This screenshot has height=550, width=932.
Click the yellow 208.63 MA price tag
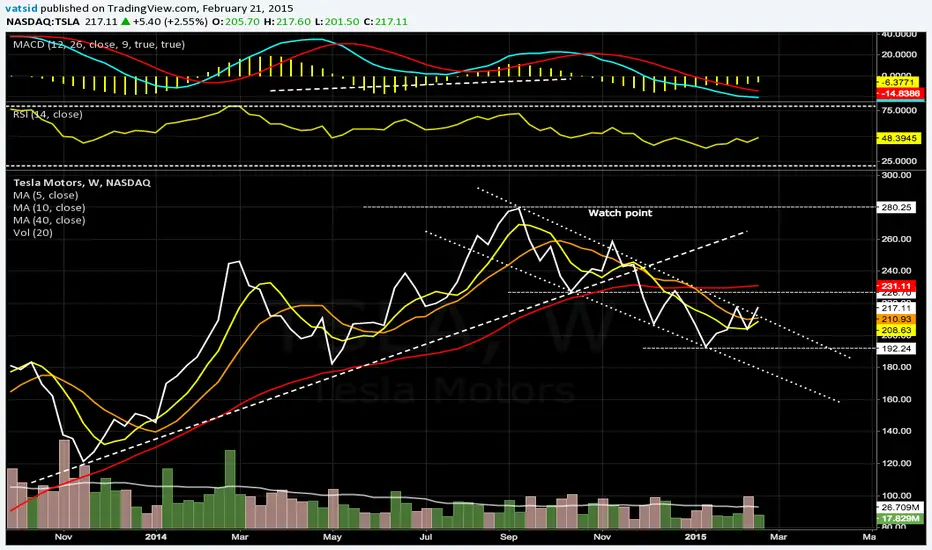(x=896, y=330)
